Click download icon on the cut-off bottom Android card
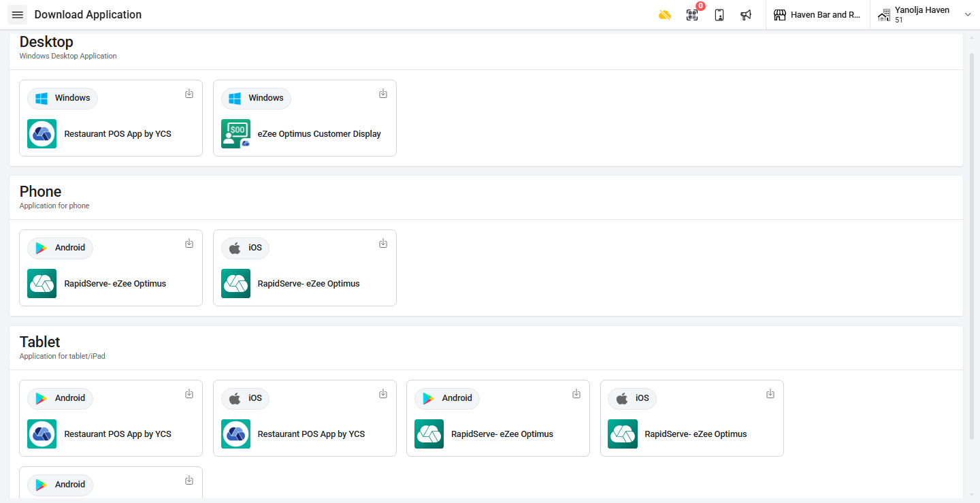The image size is (980, 503). click(x=189, y=481)
